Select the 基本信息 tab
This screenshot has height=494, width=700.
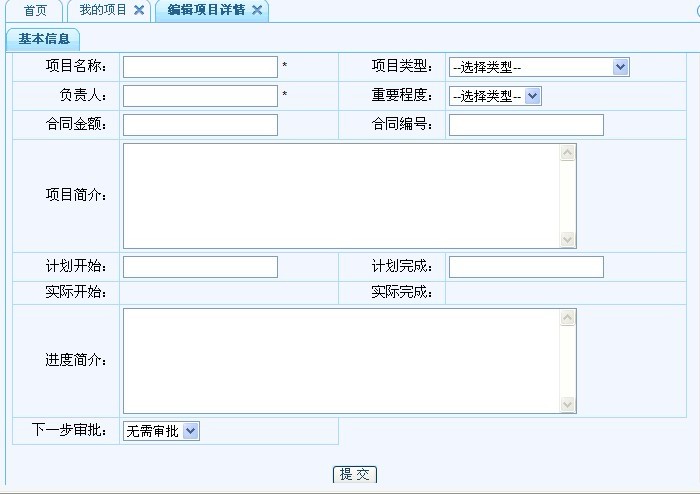pos(43,39)
